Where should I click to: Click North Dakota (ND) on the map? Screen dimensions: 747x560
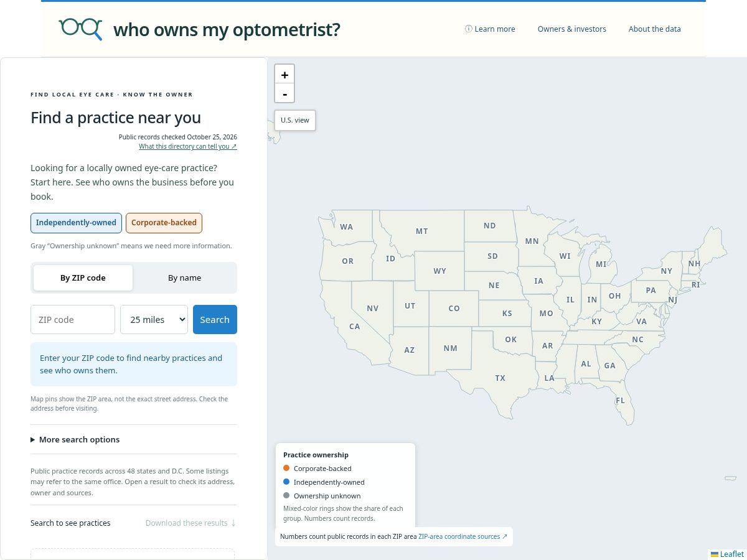[490, 226]
